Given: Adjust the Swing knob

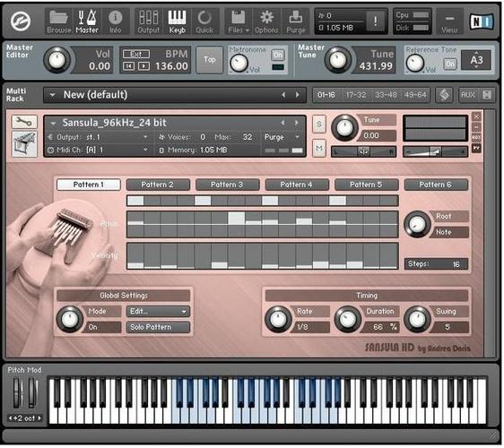Looking at the screenshot, I should tap(417, 319).
